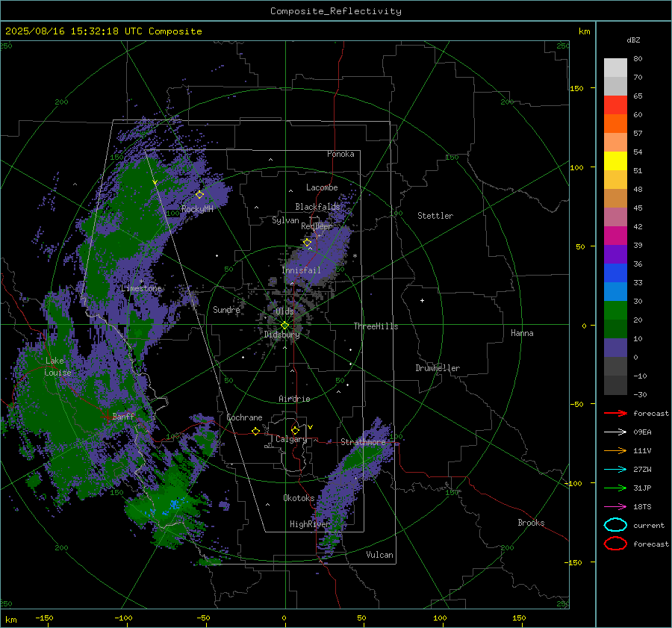
Task: Click the red 'forecast' ellipse legend icon
Action: [x=615, y=544]
